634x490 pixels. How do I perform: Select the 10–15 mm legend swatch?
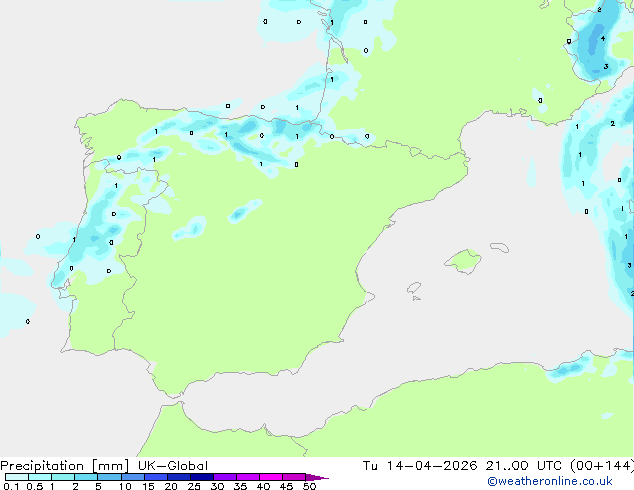click(132, 477)
